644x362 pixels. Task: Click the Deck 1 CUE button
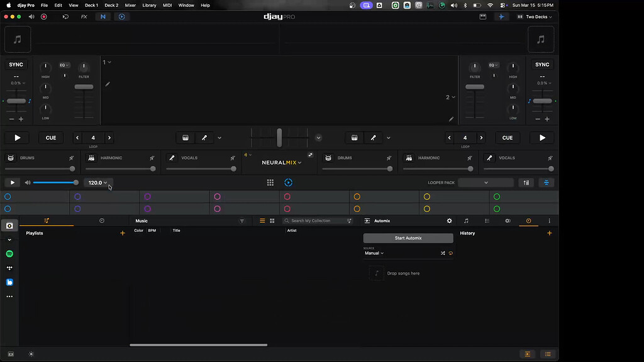pos(51,138)
